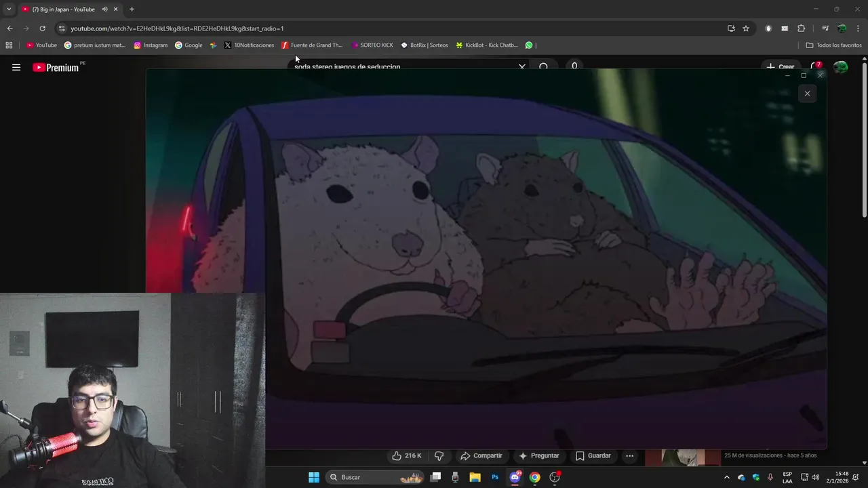This screenshot has width=868, height=488.
Task: Open the SORTEO KICK bookmark
Action: (x=372, y=45)
